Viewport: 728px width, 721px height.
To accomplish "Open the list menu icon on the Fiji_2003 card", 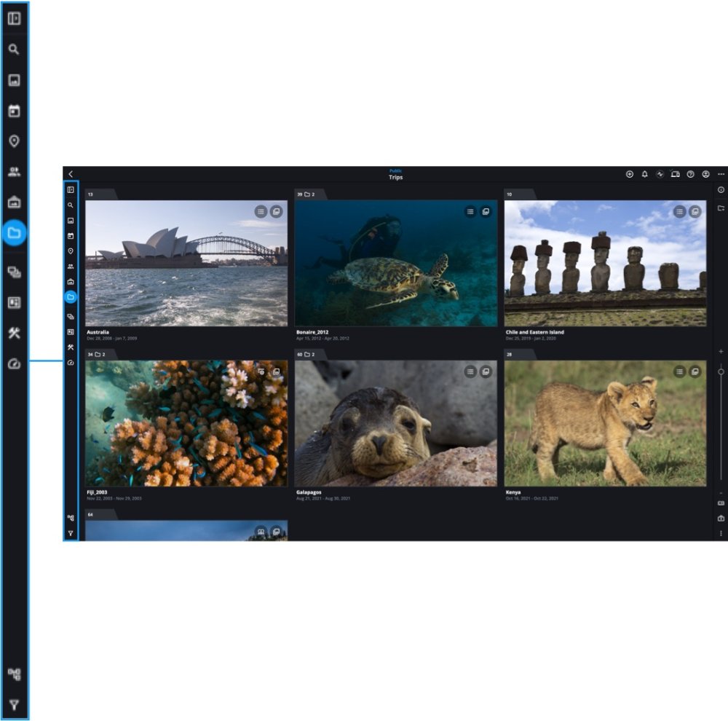I will pos(261,371).
